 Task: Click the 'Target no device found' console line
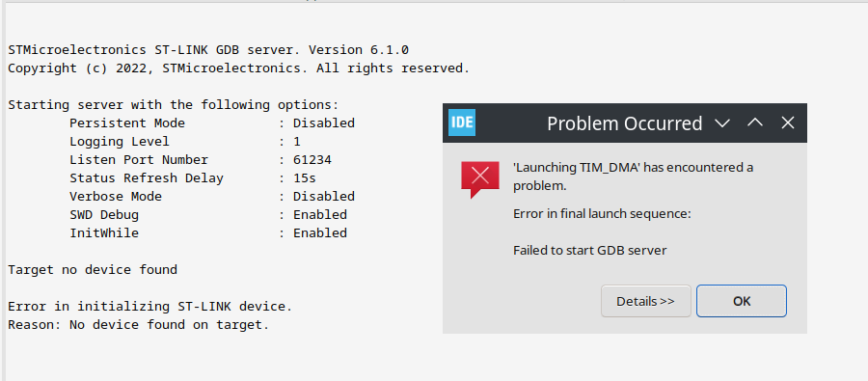93,270
